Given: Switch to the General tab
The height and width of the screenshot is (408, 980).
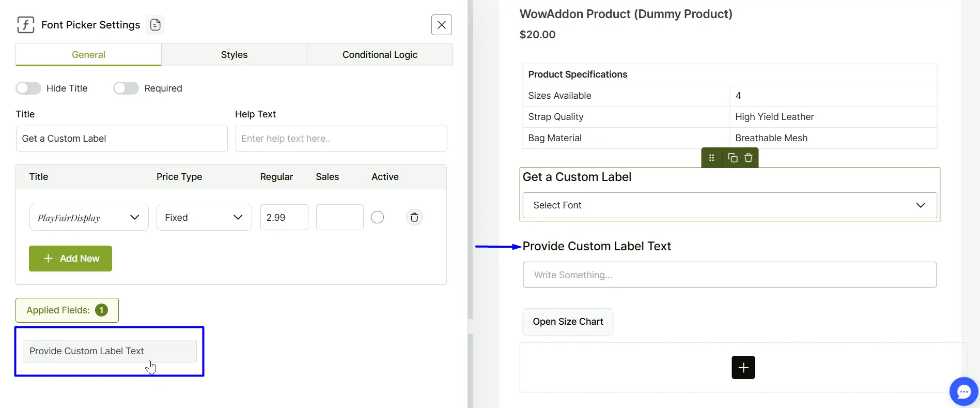Looking at the screenshot, I should tap(88, 55).
